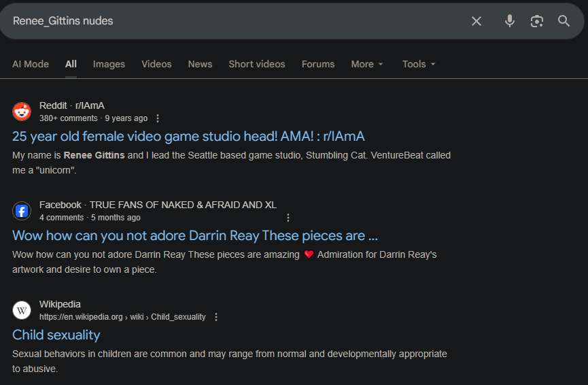Click the en.wikipedia.org breadcrumb URL
Image resolution: width=588 pixels, height=385 pixels.
pyautogui.click(x=122, y=317)
